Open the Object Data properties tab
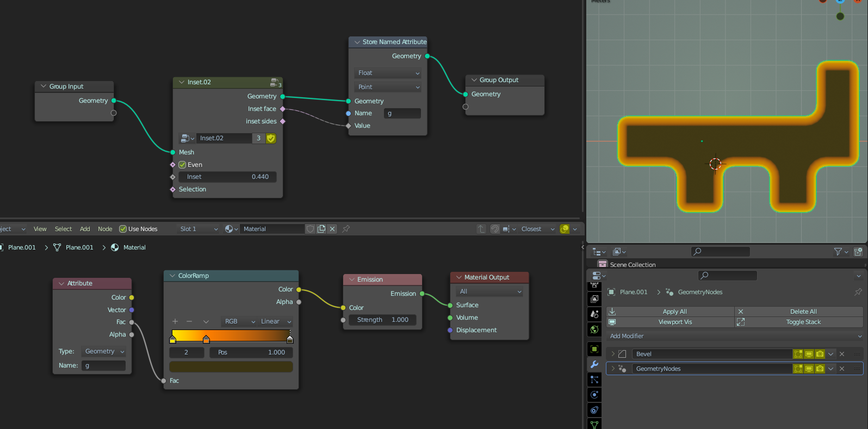The height and width of the screenshot is (429, 868). [594, 425]
